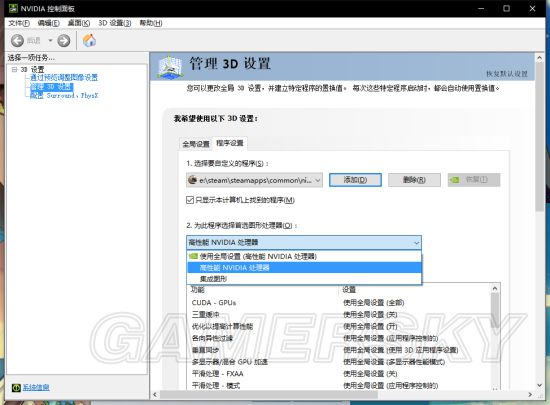This screenshot has width=550, height=405.
Task: Open the program selection dropdown
Action: point(254,180)
